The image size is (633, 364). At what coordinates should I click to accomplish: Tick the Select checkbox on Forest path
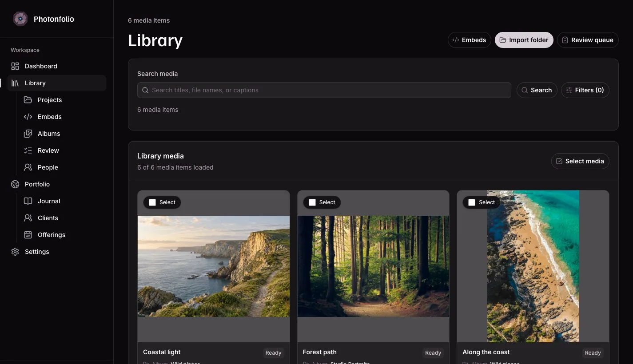pyautogui.click(x=312, y=202)
